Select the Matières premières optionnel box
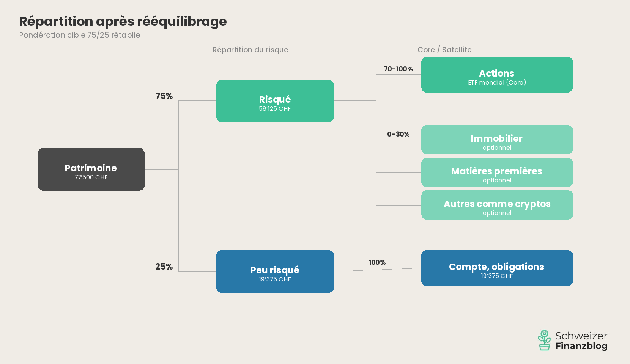The image size is (630, 364). [497, 173]
